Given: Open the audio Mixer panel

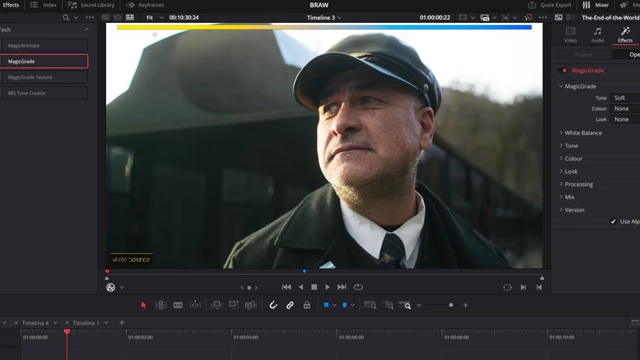Looking at the screenshot, I should (x=596, y=5).
